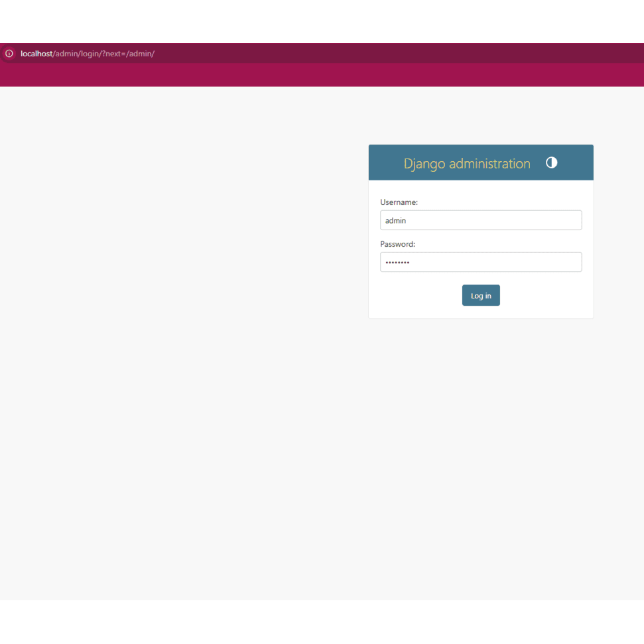Click the Password input field
Screen dimensions: 644x644
click(x=481, y=262)
